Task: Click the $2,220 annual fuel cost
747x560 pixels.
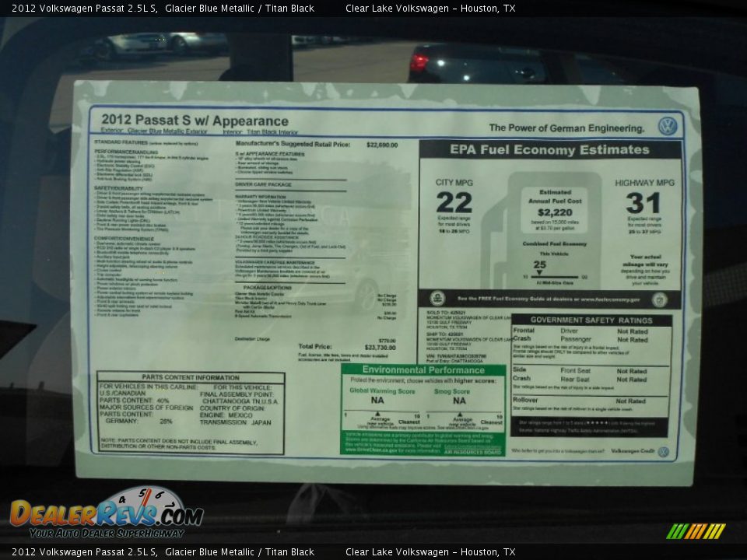Action: click(555, 212)
